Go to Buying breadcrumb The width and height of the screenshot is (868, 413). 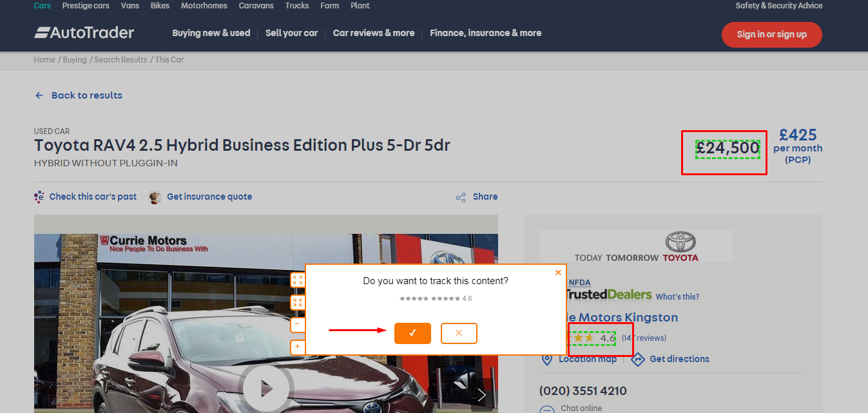tap(75, 60)
